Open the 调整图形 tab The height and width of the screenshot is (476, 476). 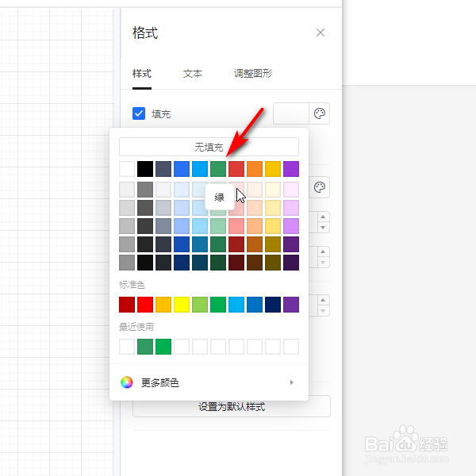point(253,74)
